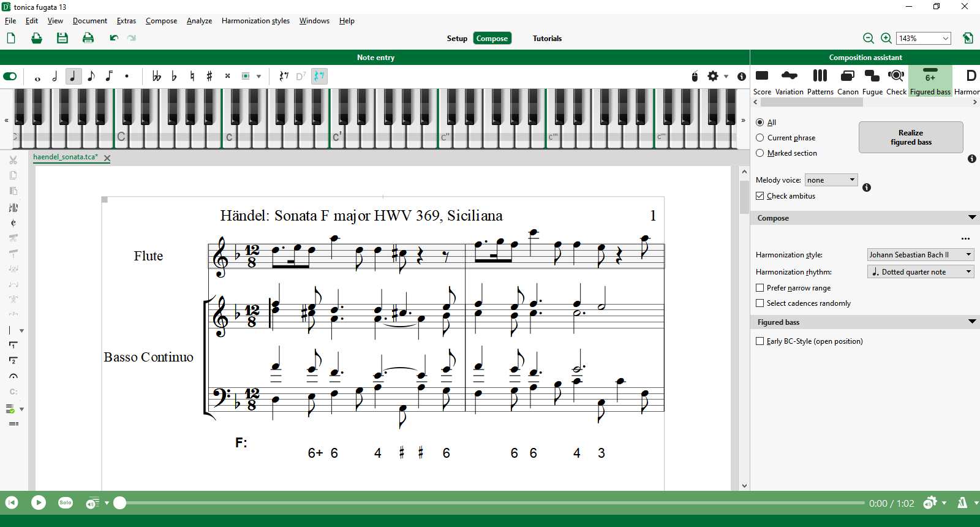Open a file using the folder icon
The height and width of the screenshot is (527, 980).
37,38
